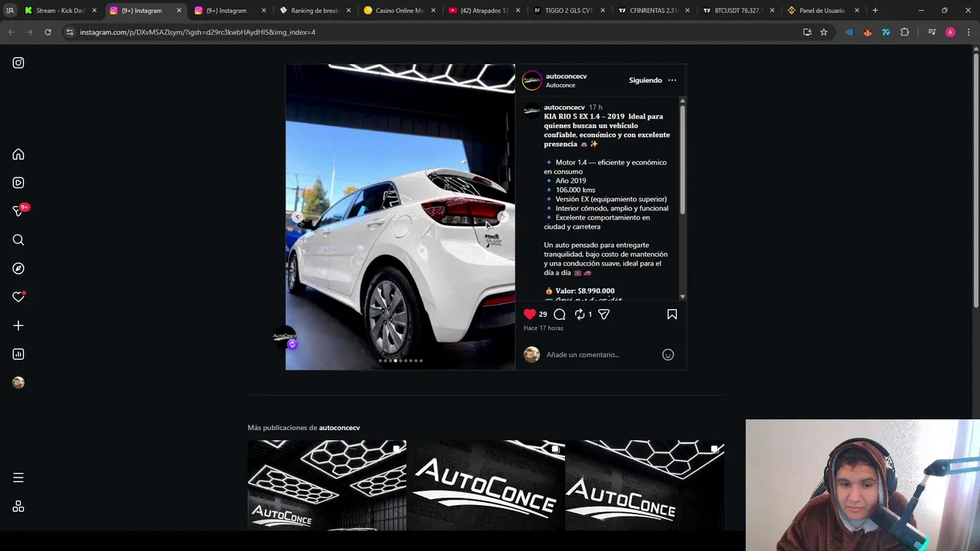Bookmark page with star icon
The image size is (980, 551).
coord(824,32)
